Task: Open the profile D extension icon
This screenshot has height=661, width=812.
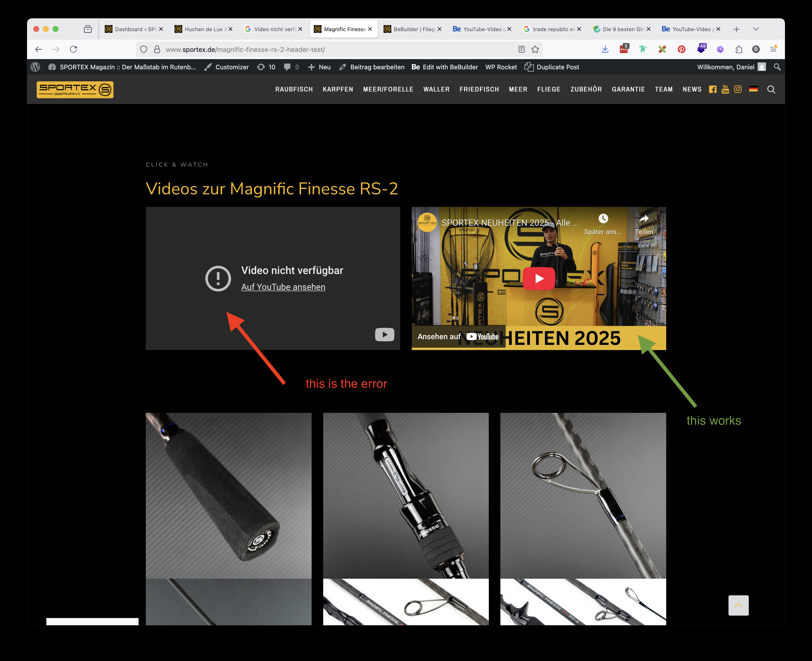Action: [x=756, y=49]
